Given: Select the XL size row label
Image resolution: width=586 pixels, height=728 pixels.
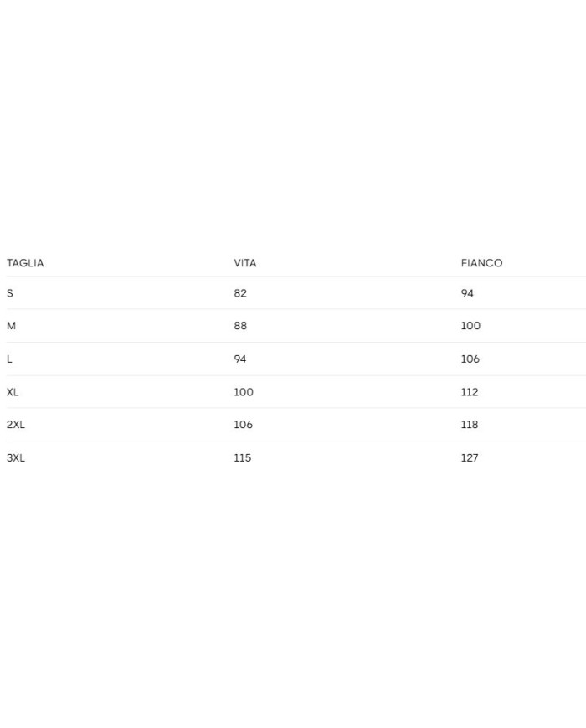Looking at the screenshot, I should coord(13,392).
